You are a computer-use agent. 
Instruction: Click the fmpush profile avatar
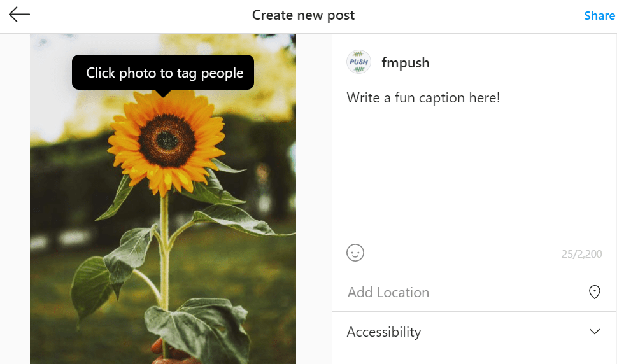point(358,62)
